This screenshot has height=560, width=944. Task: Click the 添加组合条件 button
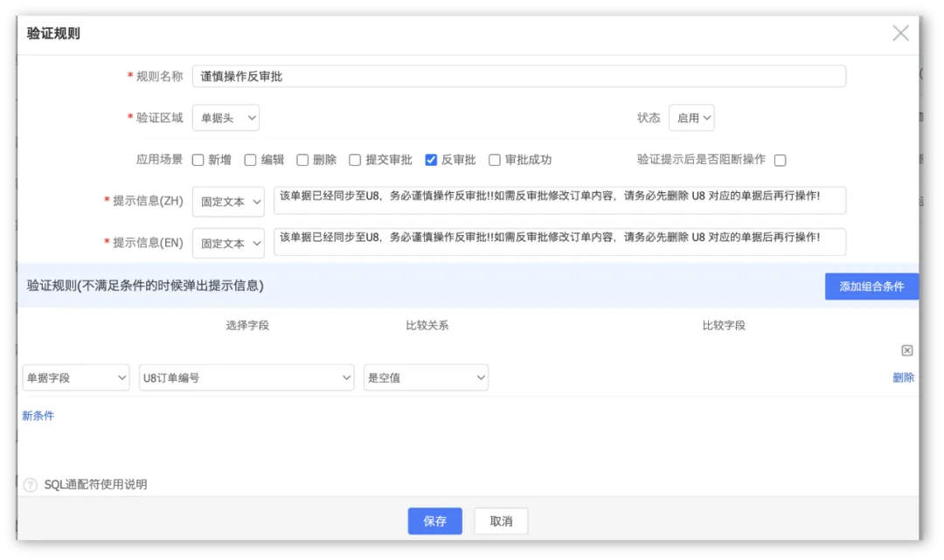pyautogui.click(x=871, y=287)
